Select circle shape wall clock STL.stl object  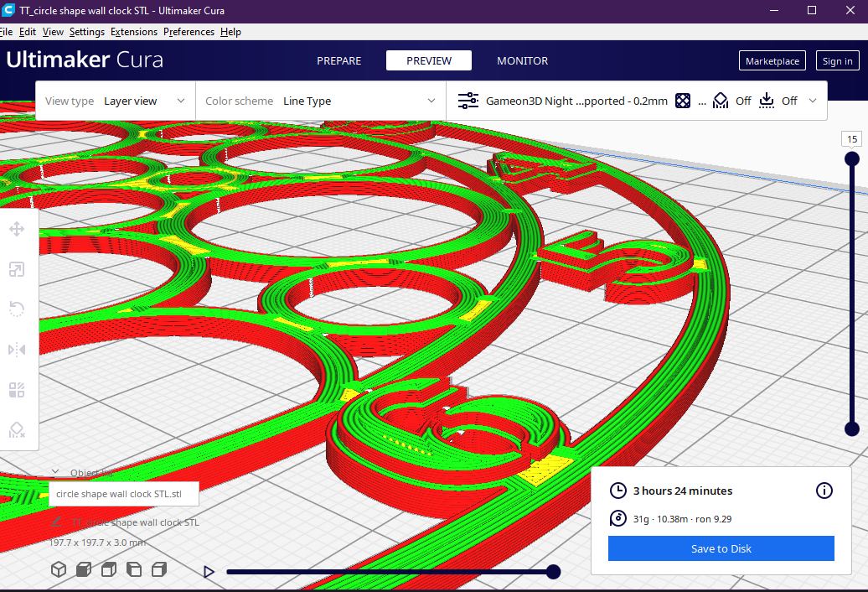pyautogui.click(x=124, y=493)
